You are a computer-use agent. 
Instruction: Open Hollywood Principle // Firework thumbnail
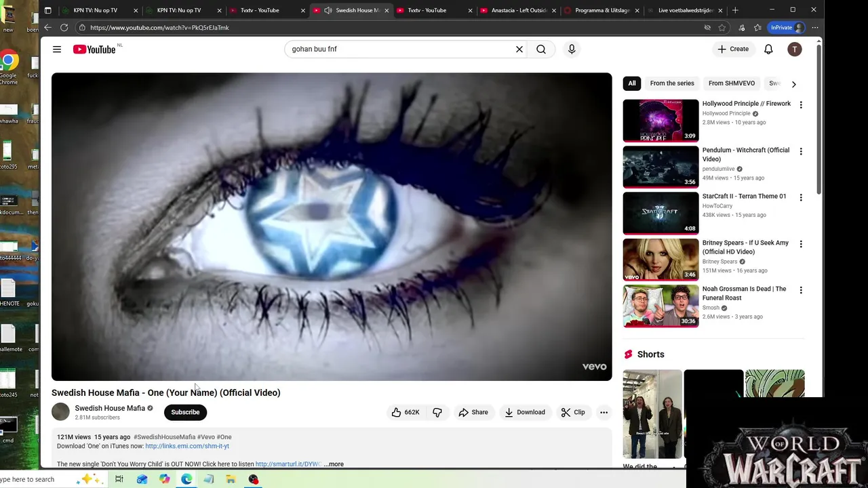(660, 120)
